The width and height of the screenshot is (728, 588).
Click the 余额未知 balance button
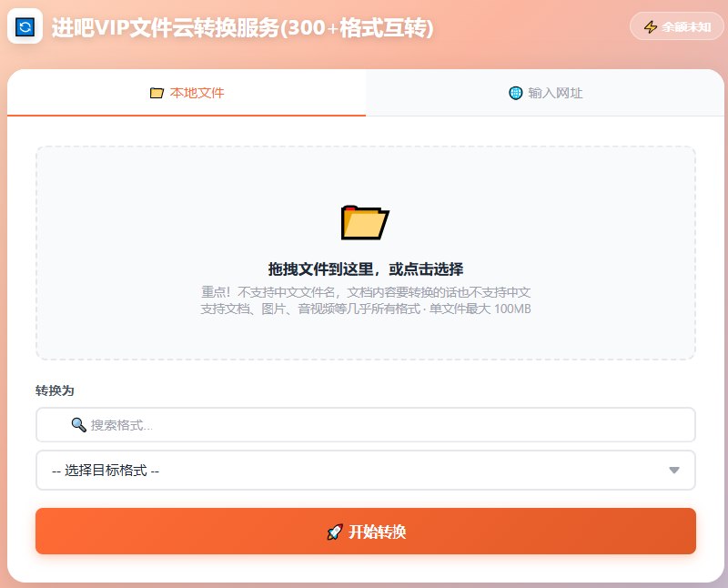(676, 27)
